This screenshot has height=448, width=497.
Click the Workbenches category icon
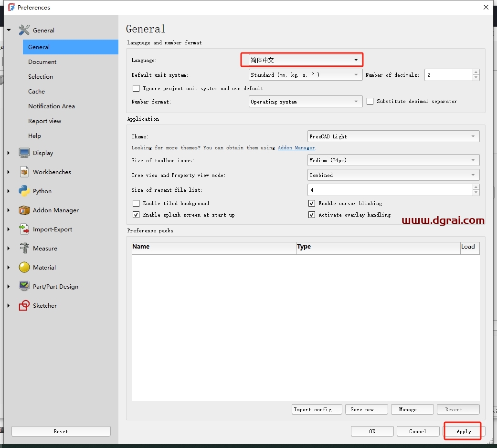24,172
